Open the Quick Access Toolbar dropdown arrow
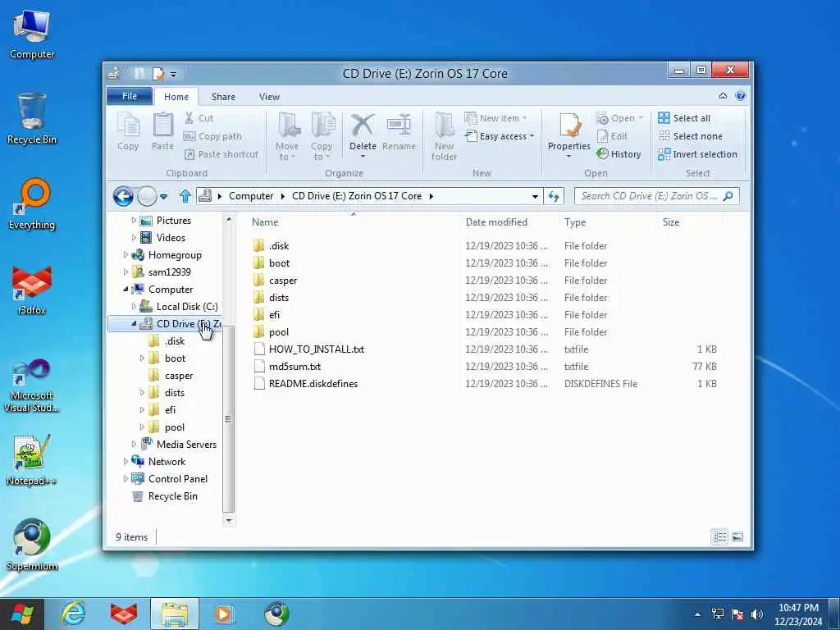The height and width of the screenshot is (630, 840). (x=173, y=74)
